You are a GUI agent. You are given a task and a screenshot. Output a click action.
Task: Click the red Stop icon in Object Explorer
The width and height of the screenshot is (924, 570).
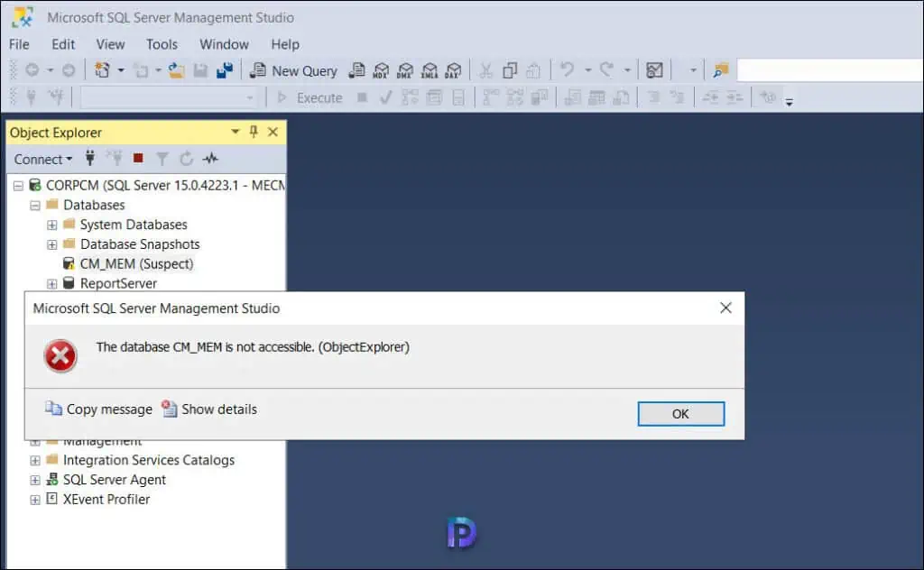click(138, 158)
